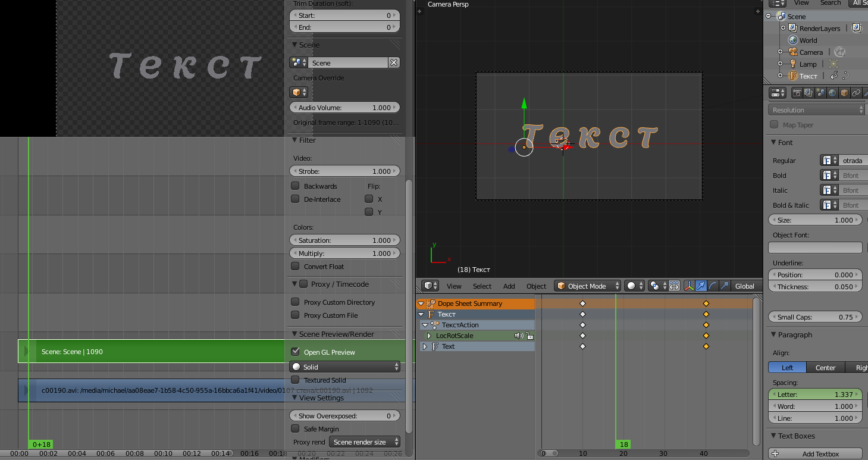Open the Solid draw type dropdown
Viewport: 868px width, 460px height.
344,367
